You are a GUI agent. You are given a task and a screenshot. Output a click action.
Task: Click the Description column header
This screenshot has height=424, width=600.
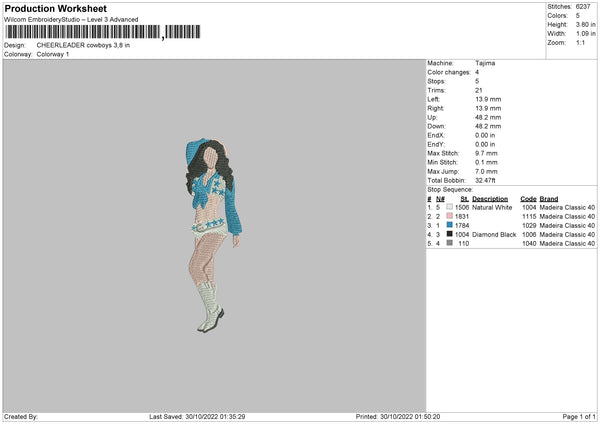(491, 198)
